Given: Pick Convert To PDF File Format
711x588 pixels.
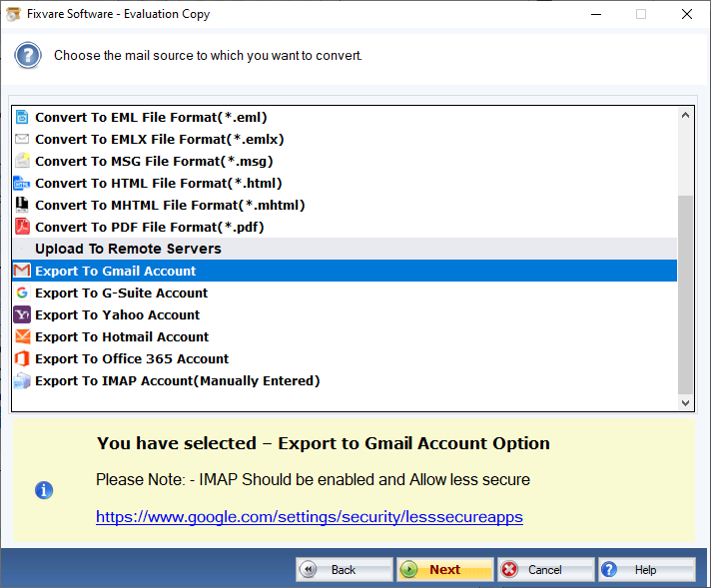Looking at the screenshot, I should pyautogui.click(x=345, y=228).
